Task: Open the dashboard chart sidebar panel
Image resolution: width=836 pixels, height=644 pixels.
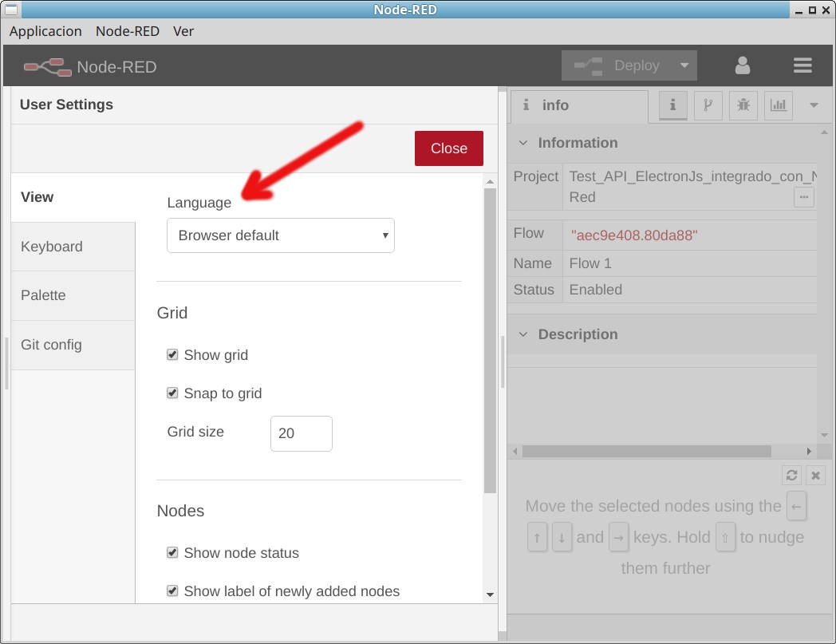Action: pyautogui.click(x=778, y=105)
